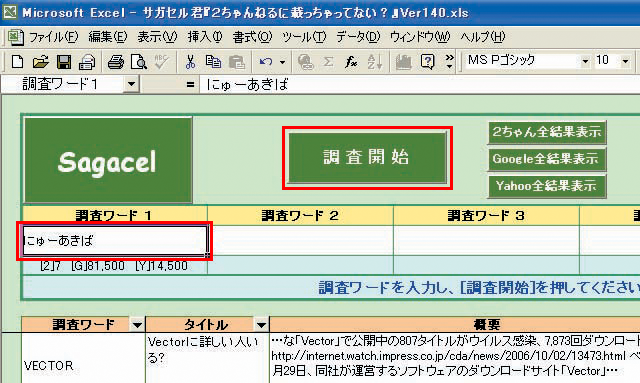Open Print Preview with the magnifier page icon
Image resolution: width=640 pixels, height=383 pixels.
pos(139,62)
